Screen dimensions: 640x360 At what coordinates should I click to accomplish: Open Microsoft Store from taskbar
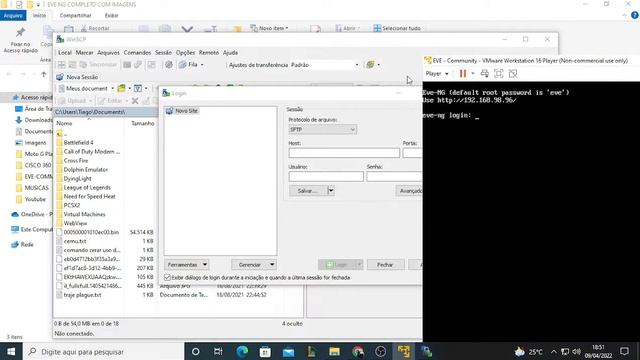click(265, 351)
